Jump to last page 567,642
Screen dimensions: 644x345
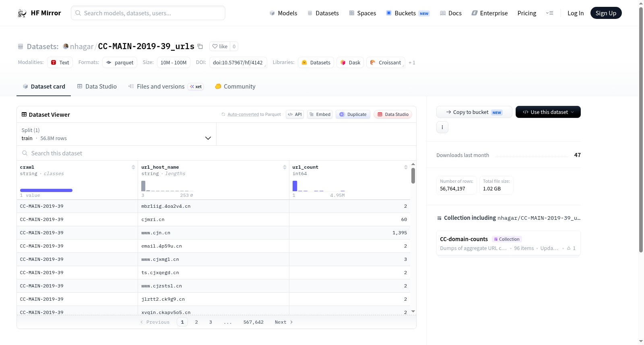point(254,322)
